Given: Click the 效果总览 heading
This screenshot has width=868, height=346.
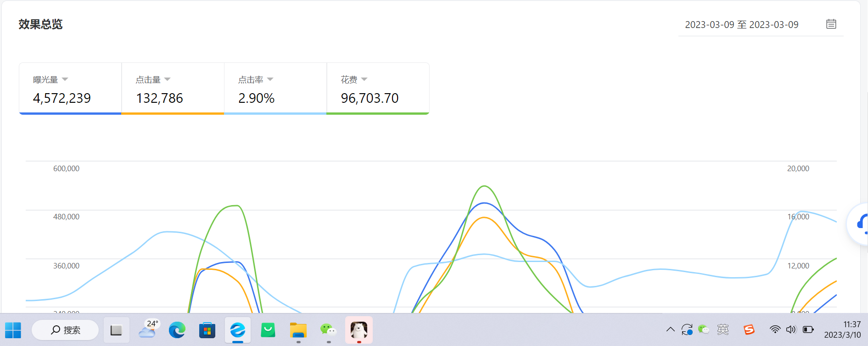Looking at the screenshot, I should (x=40, y=24).
